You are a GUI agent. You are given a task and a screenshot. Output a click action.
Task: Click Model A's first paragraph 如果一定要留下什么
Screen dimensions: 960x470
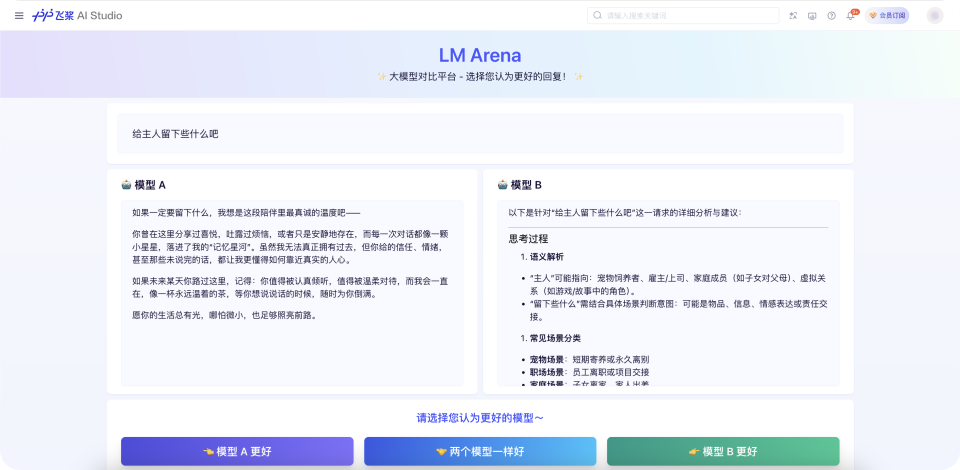click(246, 212)
